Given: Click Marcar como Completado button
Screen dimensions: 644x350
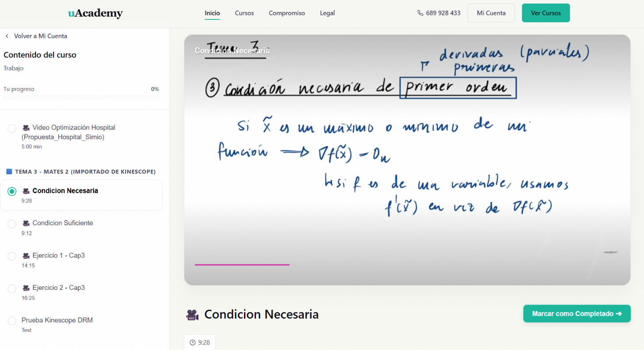Looking at the screenshot, I should click(x=577, y=314).
